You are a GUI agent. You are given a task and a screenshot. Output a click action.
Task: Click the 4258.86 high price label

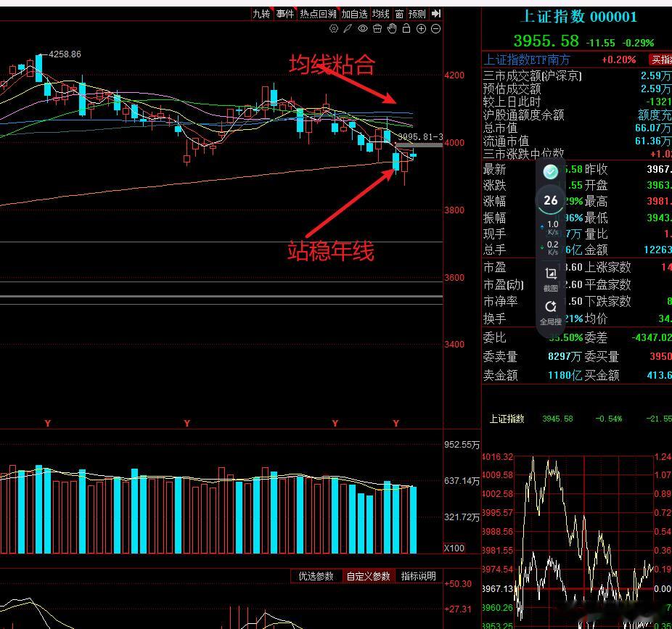(x=65, y=54)
